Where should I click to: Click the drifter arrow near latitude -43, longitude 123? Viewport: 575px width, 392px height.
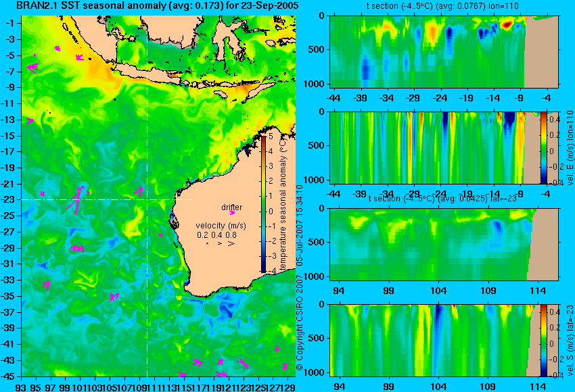[x=243, y=363]
